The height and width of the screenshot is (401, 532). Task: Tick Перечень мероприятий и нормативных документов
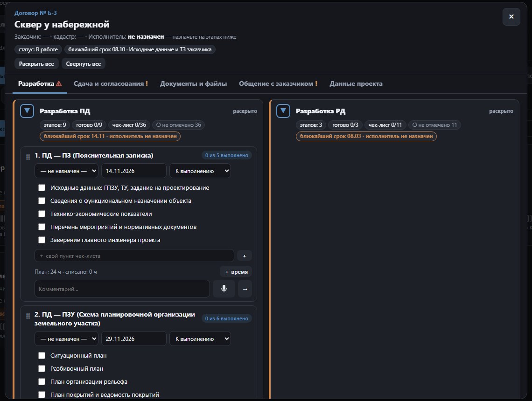[x=42, y=227]
